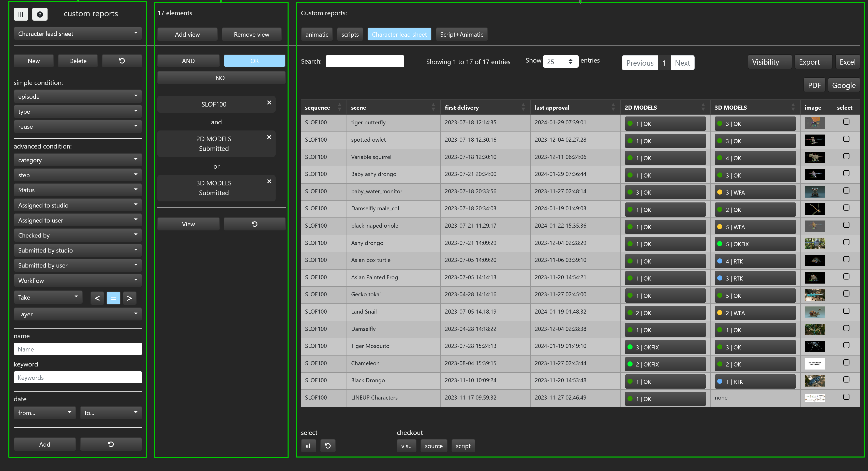This screenshot has width=868, height=471.
Task: Click reset icon beside the Add button
Action: (111, 444)
